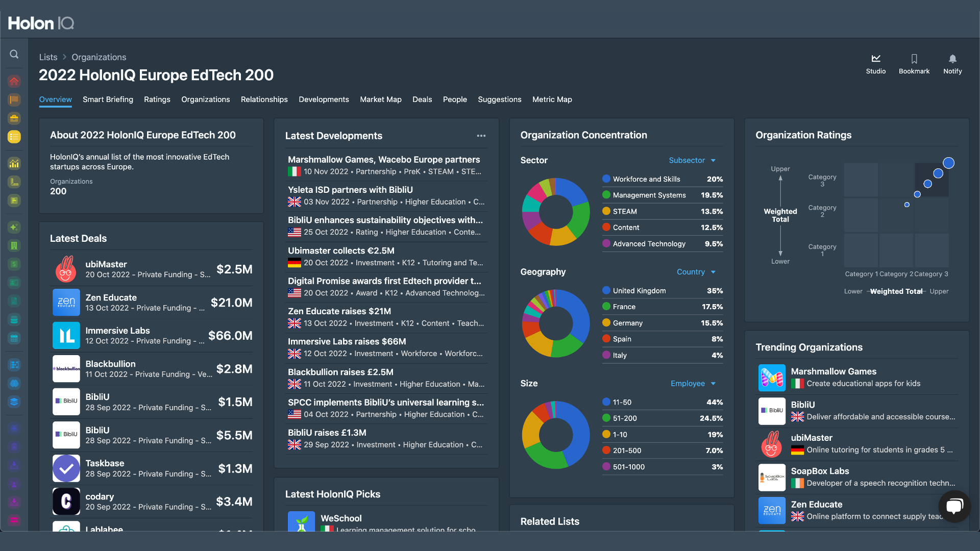Click Immersive Labs logo in Latest Deals
The image size is (980, 551).
click(x=66, y=335)
